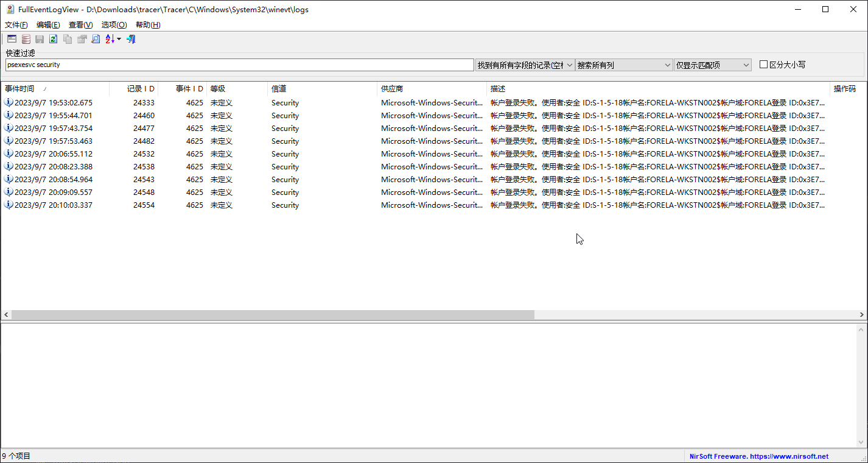Sort by the 描述 column header
868x463 pixels.
(x=659, y=89)
